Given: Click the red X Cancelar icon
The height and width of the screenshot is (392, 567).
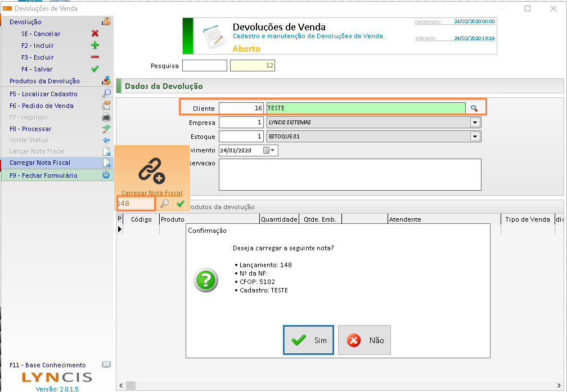Looking at the screenshot, I should click(x=95, y=34).
